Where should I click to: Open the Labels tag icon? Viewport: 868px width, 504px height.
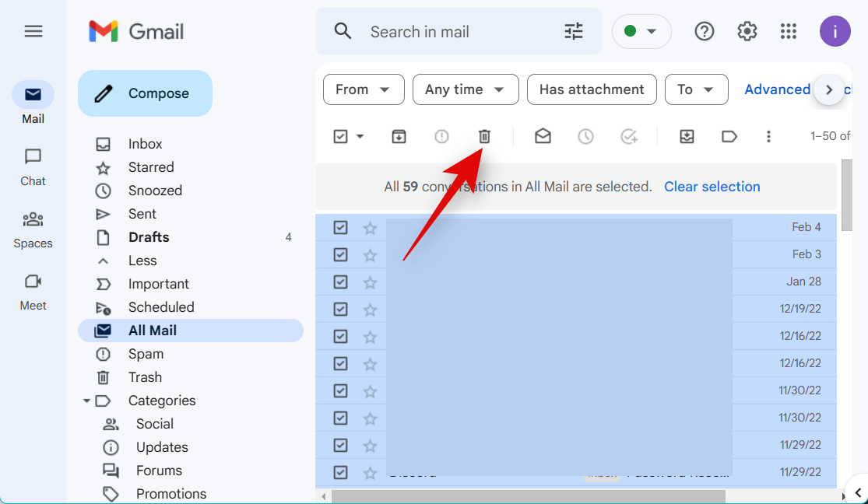729,136
